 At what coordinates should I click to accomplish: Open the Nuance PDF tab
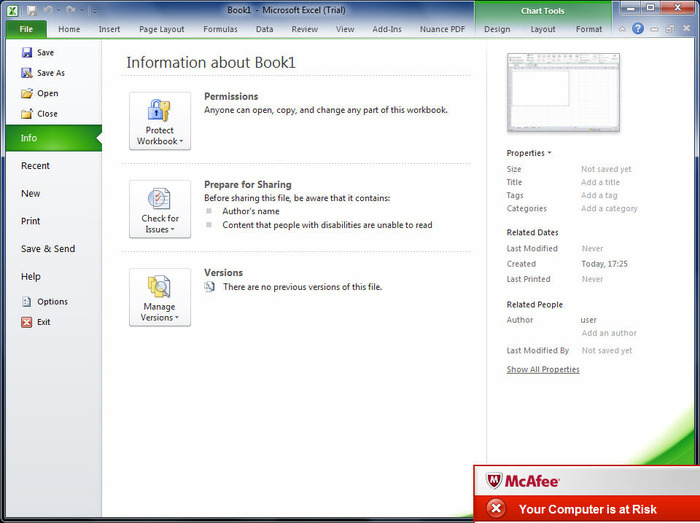coord(442,29)
